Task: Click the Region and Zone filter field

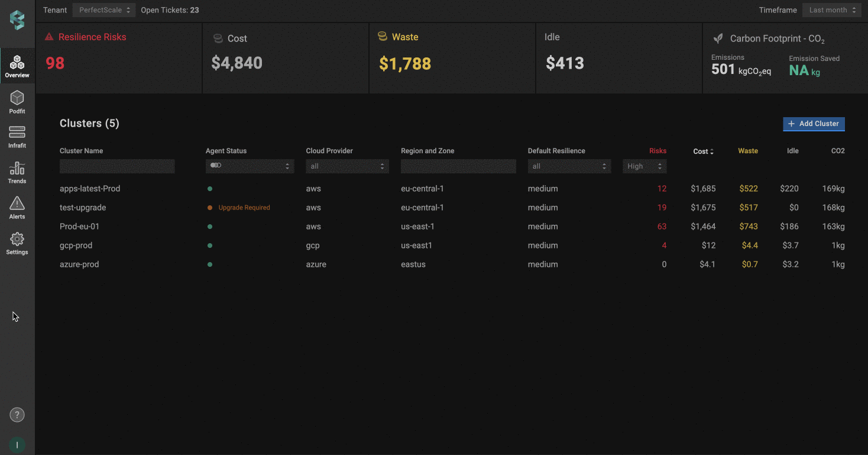Action: [458, 166]
